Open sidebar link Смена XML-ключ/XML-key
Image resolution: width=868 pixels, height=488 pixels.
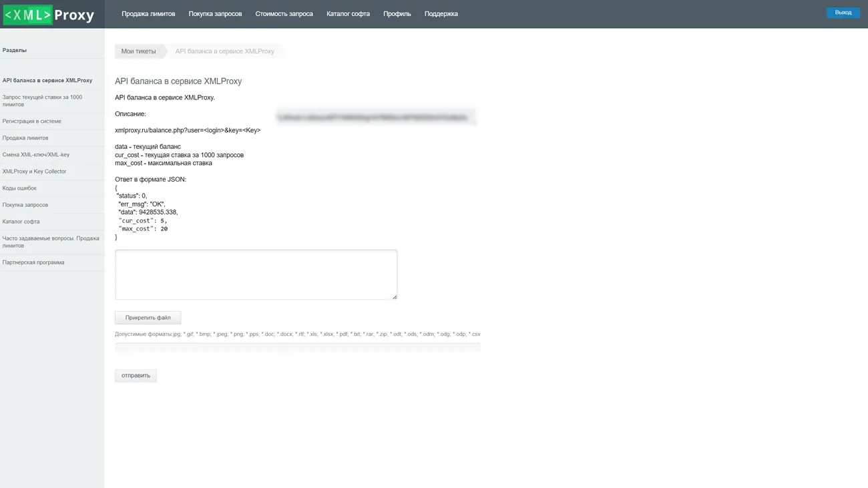pos(35,155)
